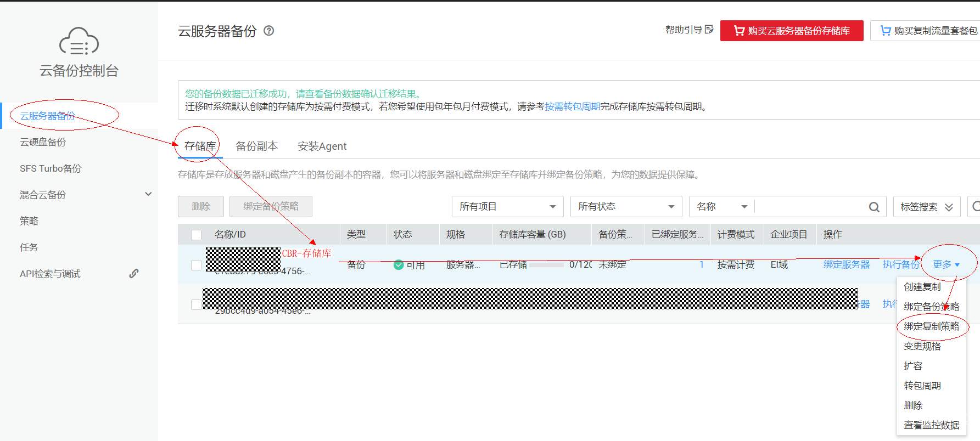Click the 云备份控制台 title text
This screenshot has height=441, width=980.
(x=79, y=71)
